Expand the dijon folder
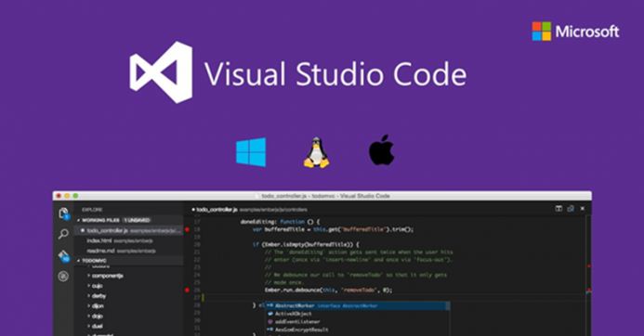Screen dimensions: 644x336 [96, 306]
